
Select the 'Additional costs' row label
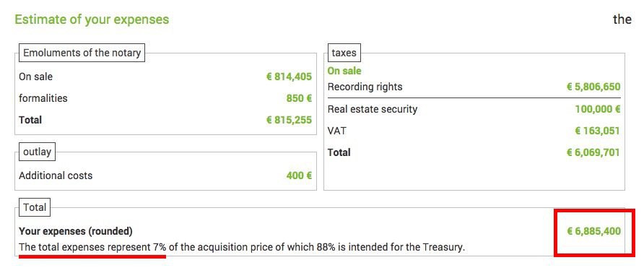[56, 175]
